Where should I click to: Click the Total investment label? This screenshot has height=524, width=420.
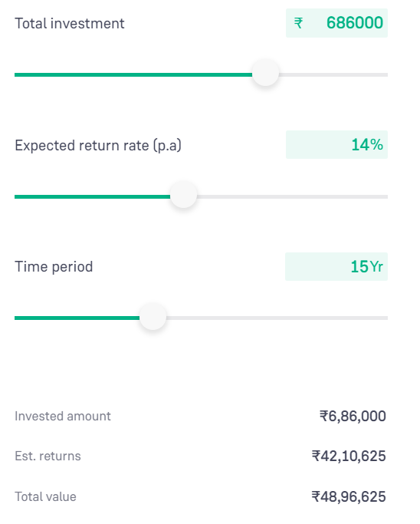[70, 23]
